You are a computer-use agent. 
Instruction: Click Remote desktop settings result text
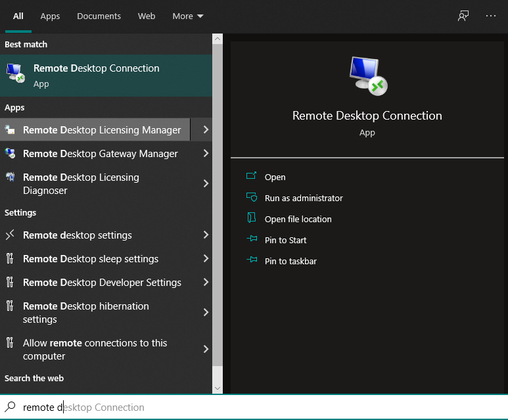click(78, 235)
